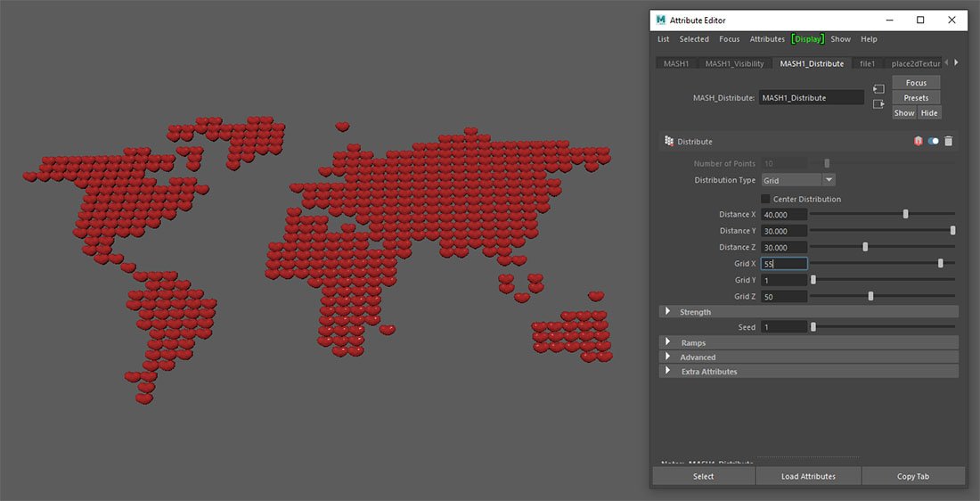Screen dimensions: 980x501
Task: Expand the Extra Attributes section
Action: click(x=667, y=371)
